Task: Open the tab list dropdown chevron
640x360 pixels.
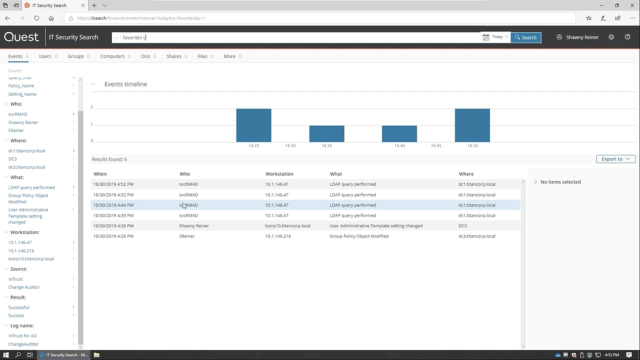Action: coord(104,5)
